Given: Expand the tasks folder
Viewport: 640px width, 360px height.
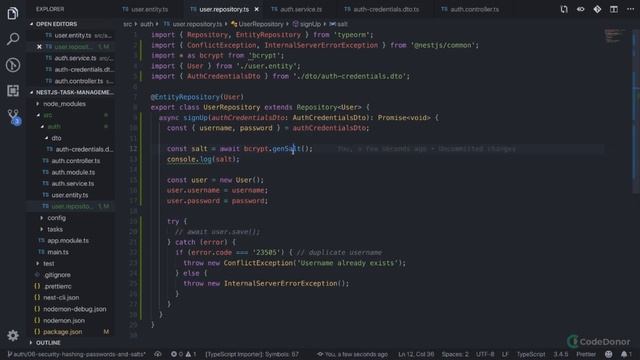Looking at the screenshot, I should click(x=55, y=229).
